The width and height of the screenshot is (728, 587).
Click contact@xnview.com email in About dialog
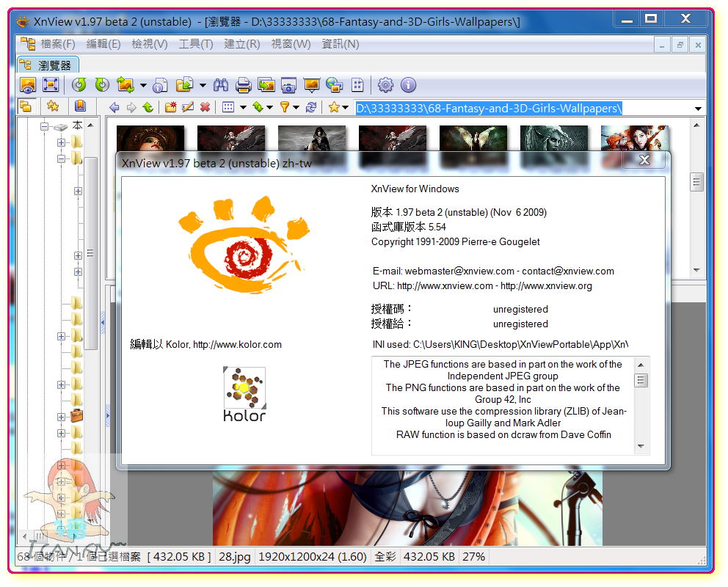568,271
